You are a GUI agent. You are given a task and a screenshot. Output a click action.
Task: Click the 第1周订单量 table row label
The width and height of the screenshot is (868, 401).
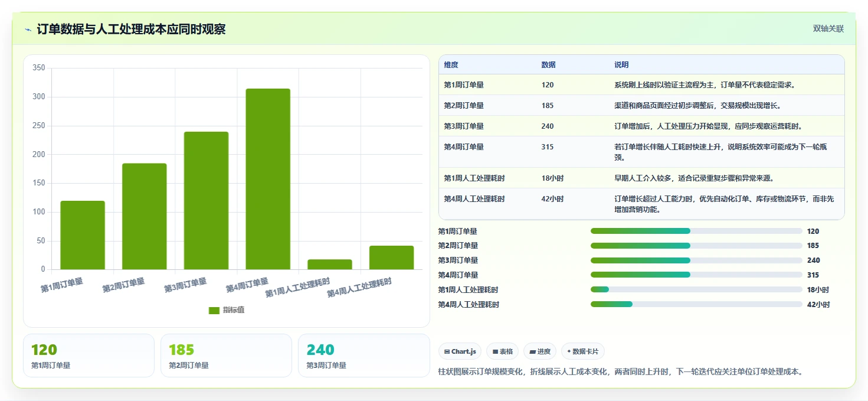(464, 85)
